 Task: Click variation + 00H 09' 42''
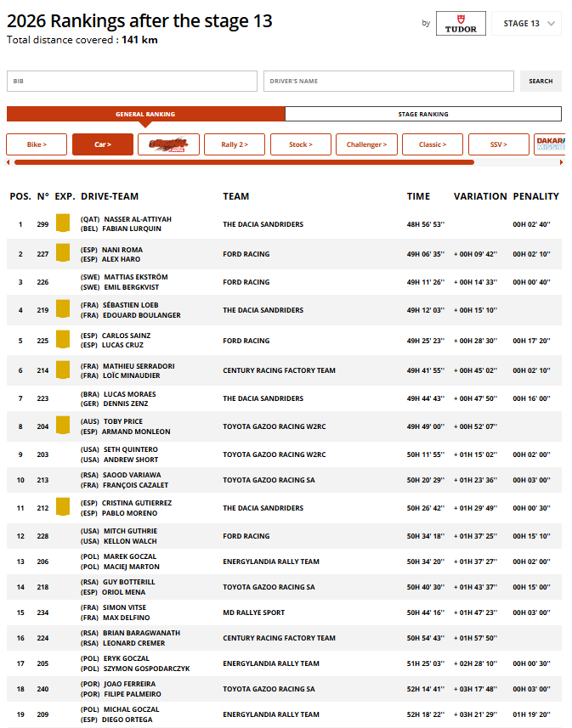coord(475,254)
